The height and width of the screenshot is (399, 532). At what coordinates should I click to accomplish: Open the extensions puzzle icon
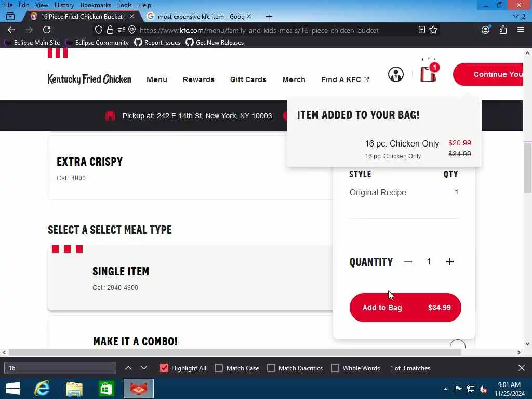(503, 30)
